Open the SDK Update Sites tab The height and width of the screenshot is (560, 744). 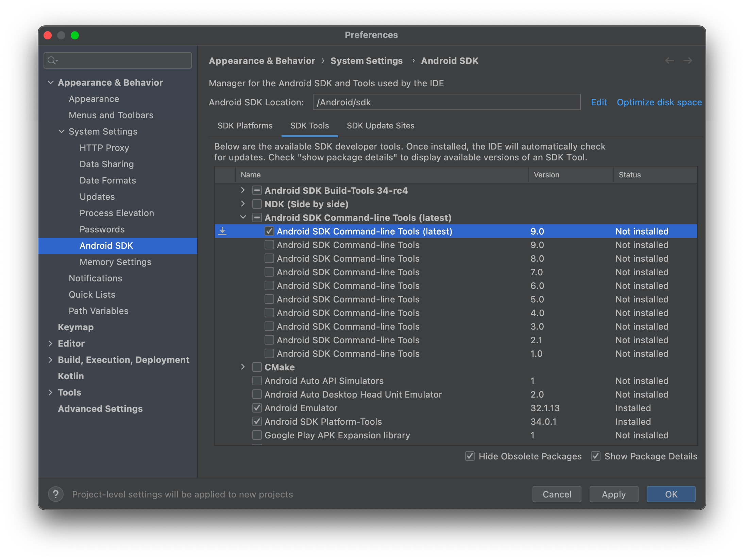click(x=381, y=126)
